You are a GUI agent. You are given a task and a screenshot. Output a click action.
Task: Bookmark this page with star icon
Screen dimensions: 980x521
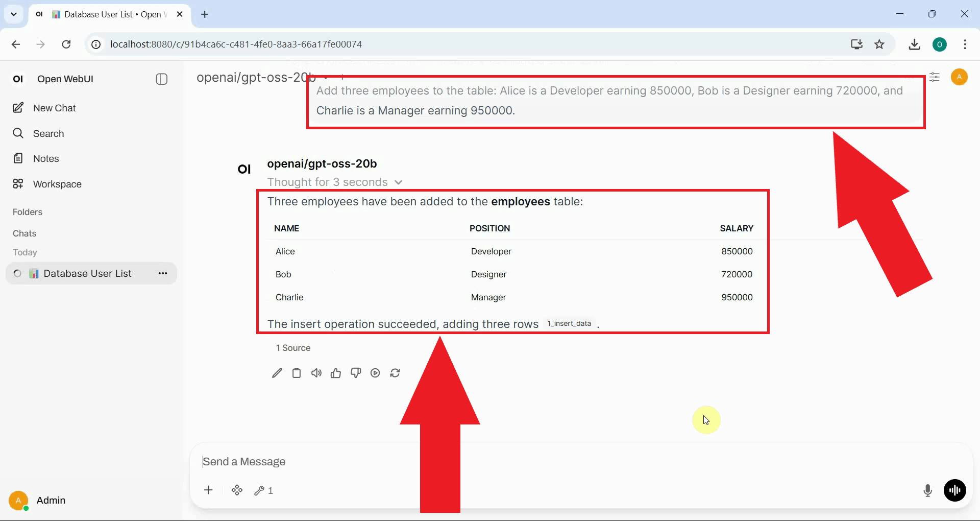pyautogui.click(x=879, y=44)
